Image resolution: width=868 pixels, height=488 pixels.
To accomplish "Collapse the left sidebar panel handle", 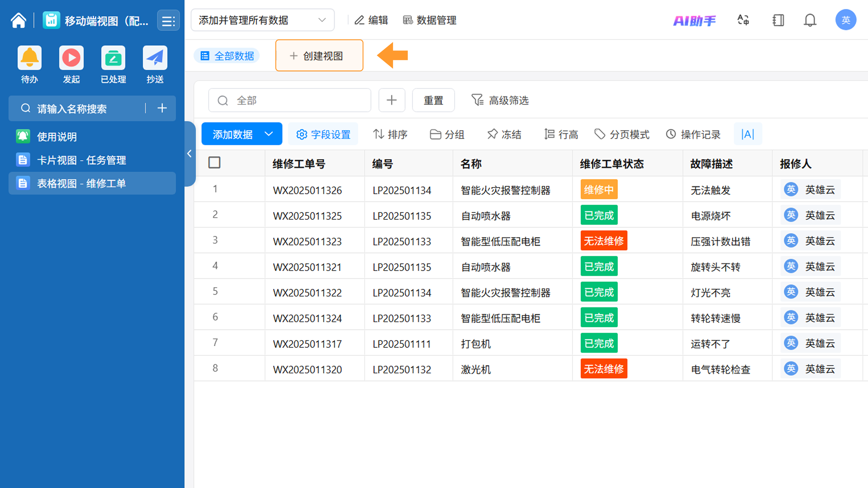I will (x=189, y=154).
